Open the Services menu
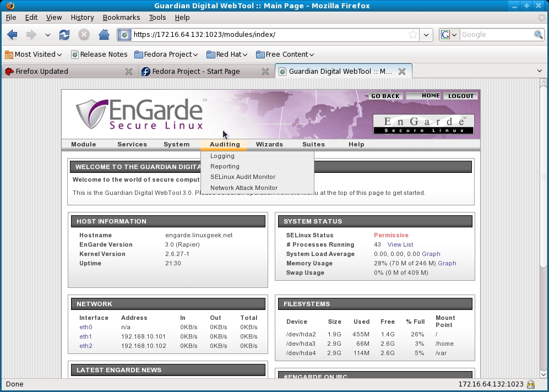Image resolution: width=549 pixels, height=392 pixels. [132, 144]
